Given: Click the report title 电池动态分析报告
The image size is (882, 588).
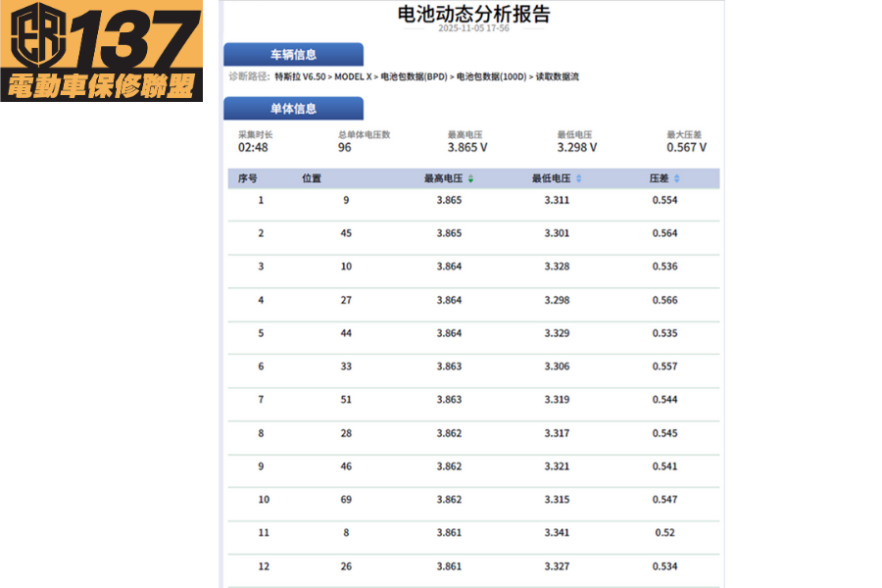Looking at the screenshot, I should tap(473, 14).
